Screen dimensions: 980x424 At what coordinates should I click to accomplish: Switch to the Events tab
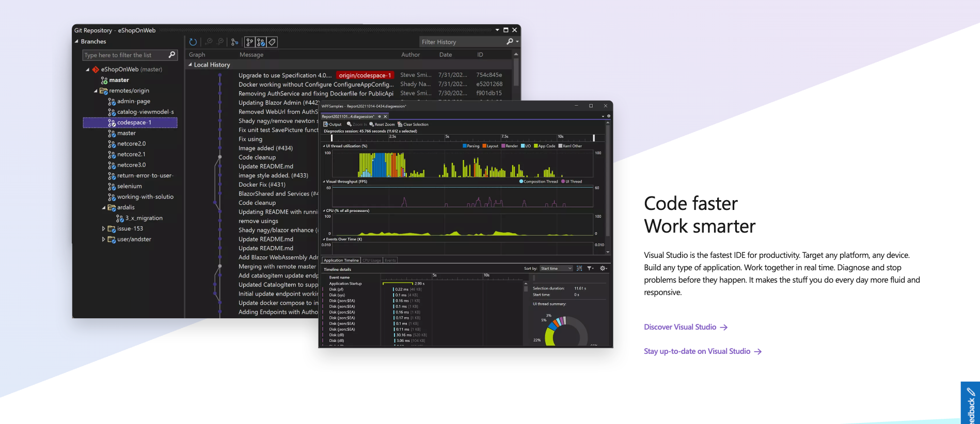tap(390, 260)
